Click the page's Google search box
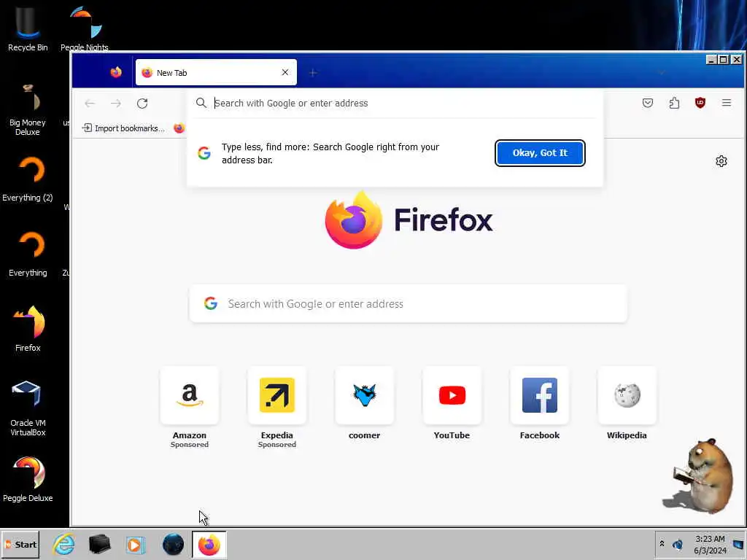The width and height of the screenshot is (747, 560). click(x=409, y=304)
